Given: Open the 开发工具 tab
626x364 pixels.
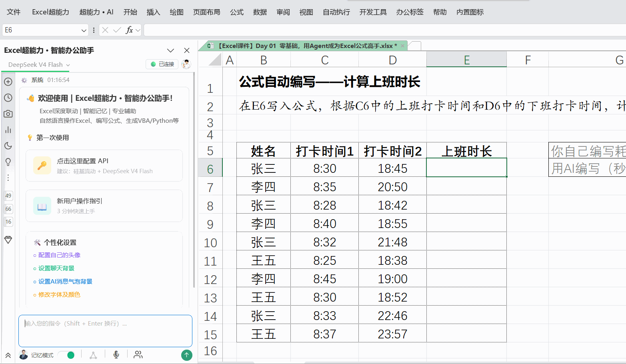Looking at the screenshot, I should pos(373,12).
